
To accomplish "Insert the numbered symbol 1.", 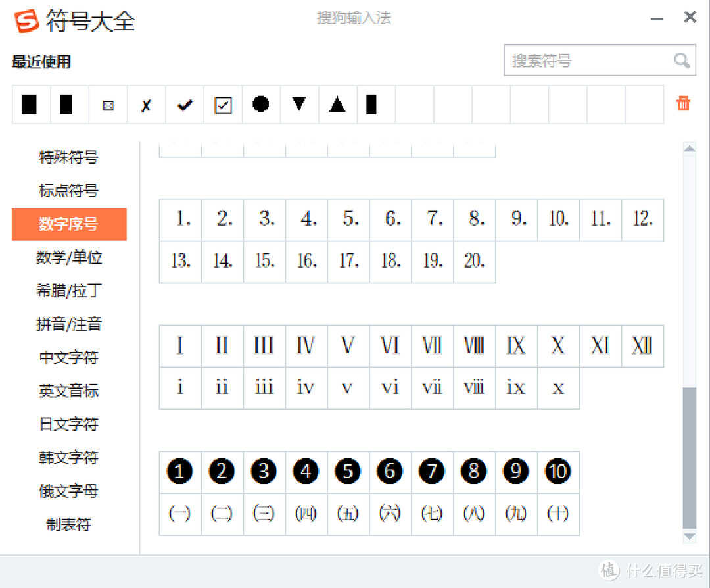I will pos(179,220).
